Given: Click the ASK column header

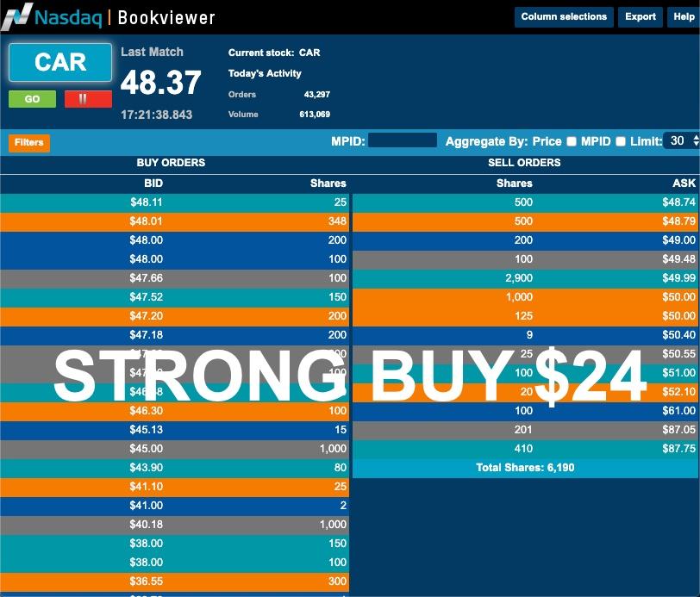Looking at the screenshot, I should point(684,183).
